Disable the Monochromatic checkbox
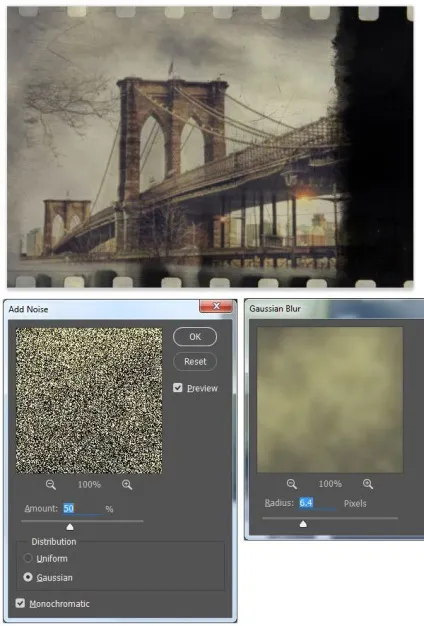 (x=20, y=603)
